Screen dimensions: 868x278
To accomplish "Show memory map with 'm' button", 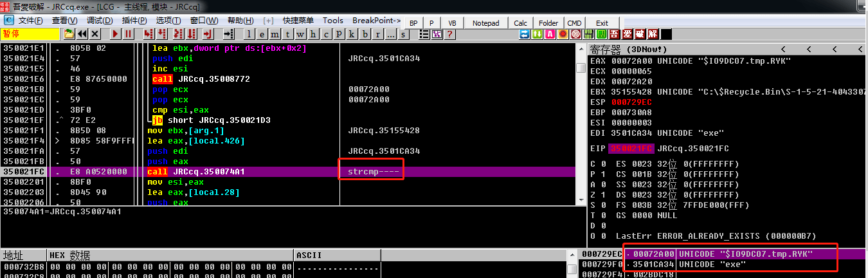I will 275,34.
